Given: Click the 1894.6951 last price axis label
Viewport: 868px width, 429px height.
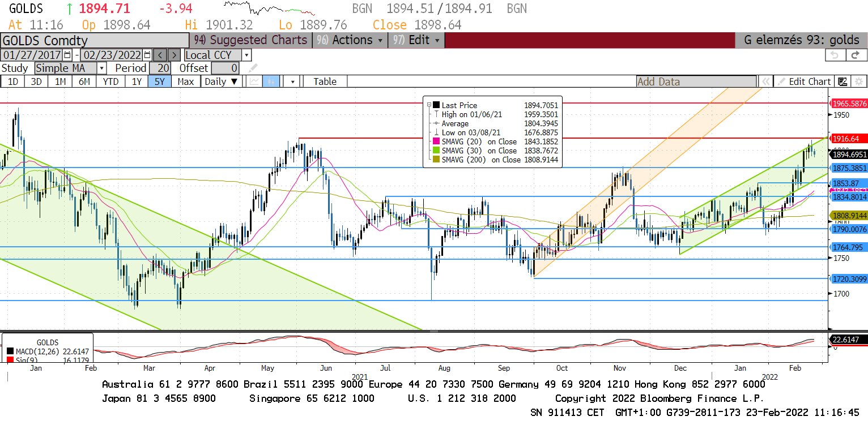Looking at the screenshot, I should tap(849, 153).
